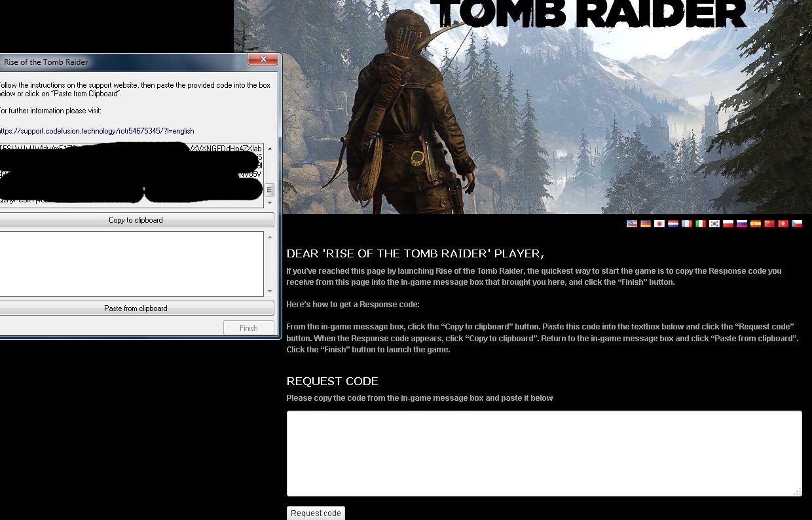Choose Spanish via the Spain flag
The image size is (812, 520).
pos(756,224)
